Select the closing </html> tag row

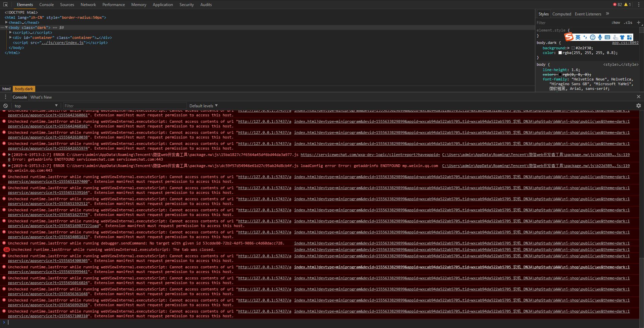[12, 53]
